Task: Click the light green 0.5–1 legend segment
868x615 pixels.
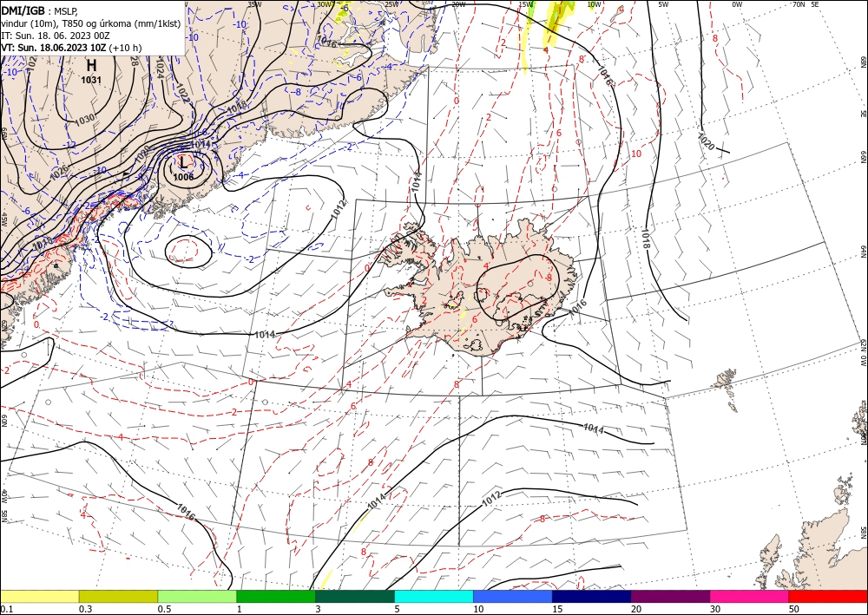Action: 197,596
